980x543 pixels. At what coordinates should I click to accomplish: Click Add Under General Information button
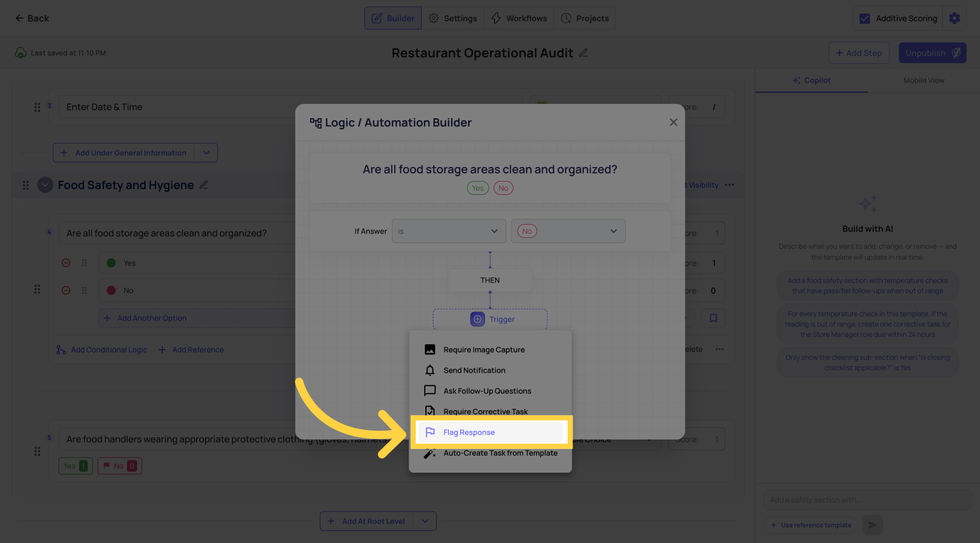pyautogui.click(x=124, y=153)
